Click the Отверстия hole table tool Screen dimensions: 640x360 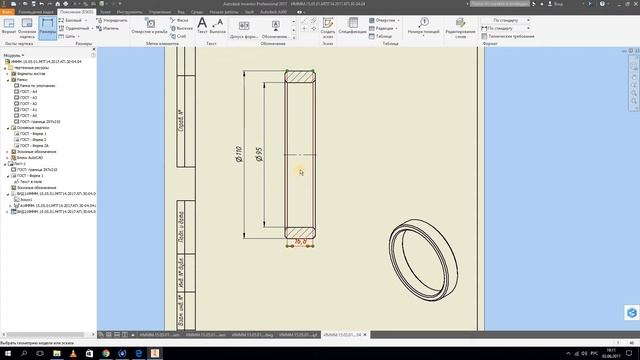click(x=382, y=20)
